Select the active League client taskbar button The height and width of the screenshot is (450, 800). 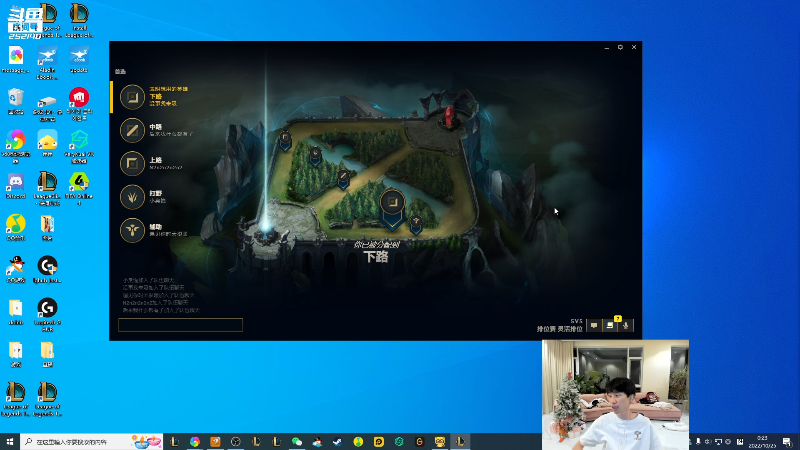click(x=460, y=442)
